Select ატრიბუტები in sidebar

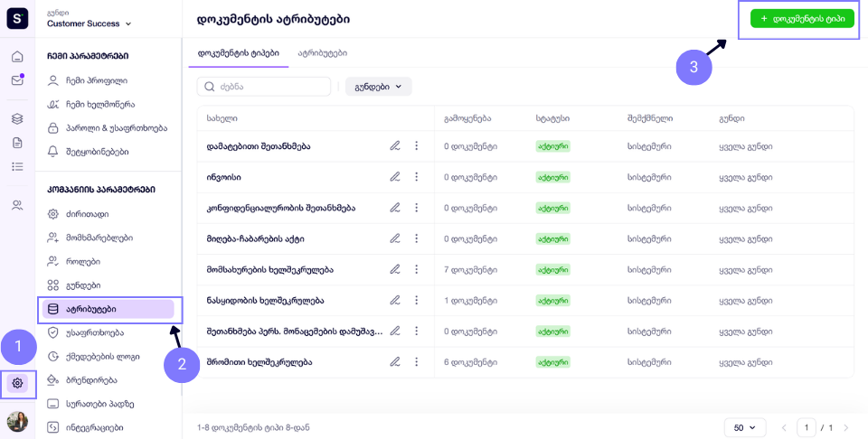108,309
